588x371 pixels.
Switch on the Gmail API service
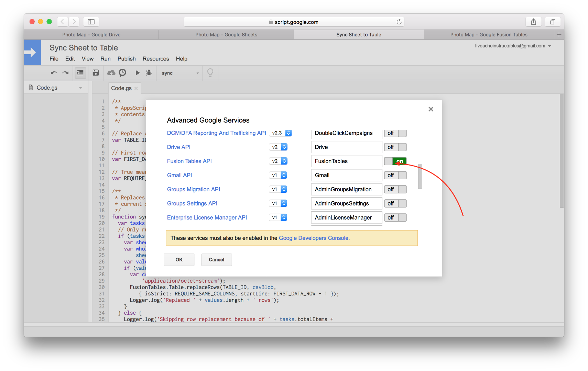395,175
